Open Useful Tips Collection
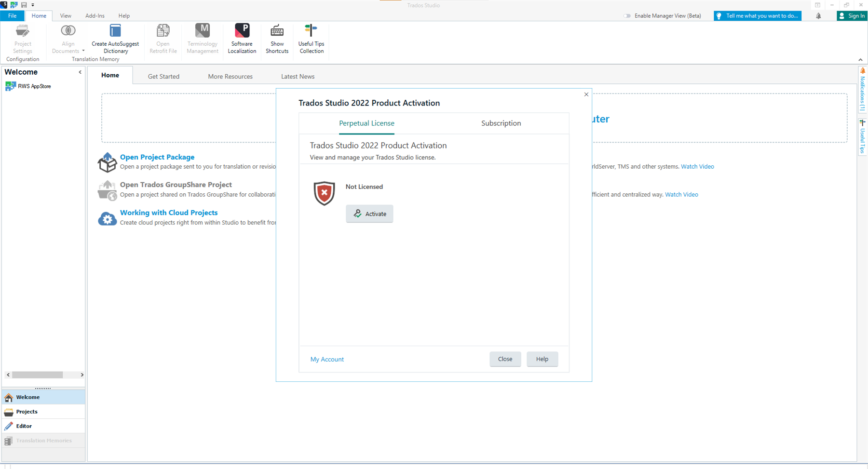This screenshot has width=868, height=469. [312, 39]
